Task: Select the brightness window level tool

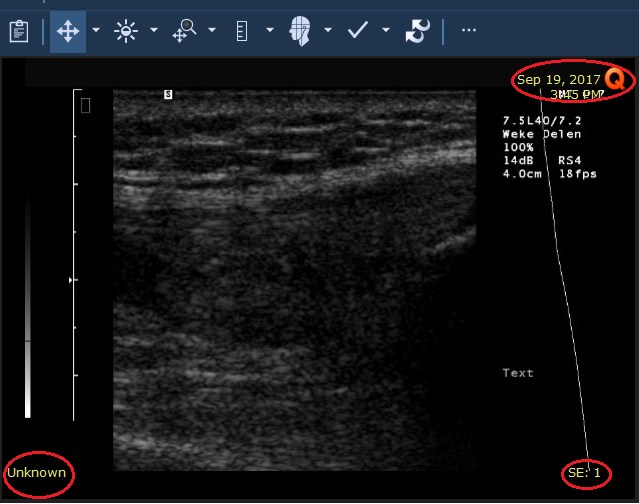Action: [125, 31]
